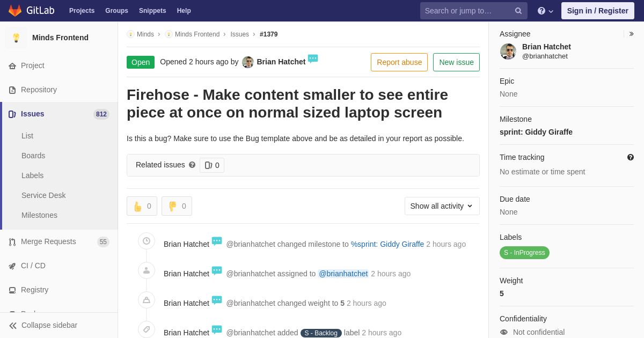Click the search magnifier icon
644x338 pixels.
[x=518, y=11]
